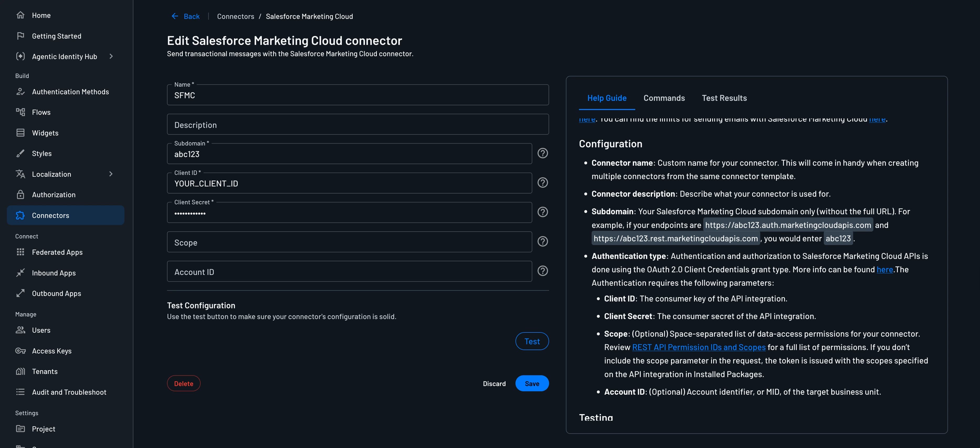Select Widgets in the sidebar
The image size is (980, 448).
pos(45,133)
